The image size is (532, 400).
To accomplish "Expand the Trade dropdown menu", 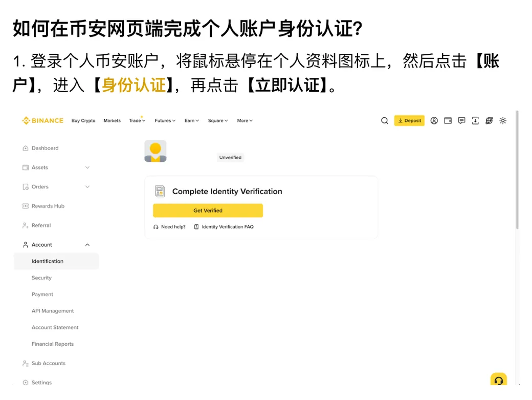I will click(137, 120).
